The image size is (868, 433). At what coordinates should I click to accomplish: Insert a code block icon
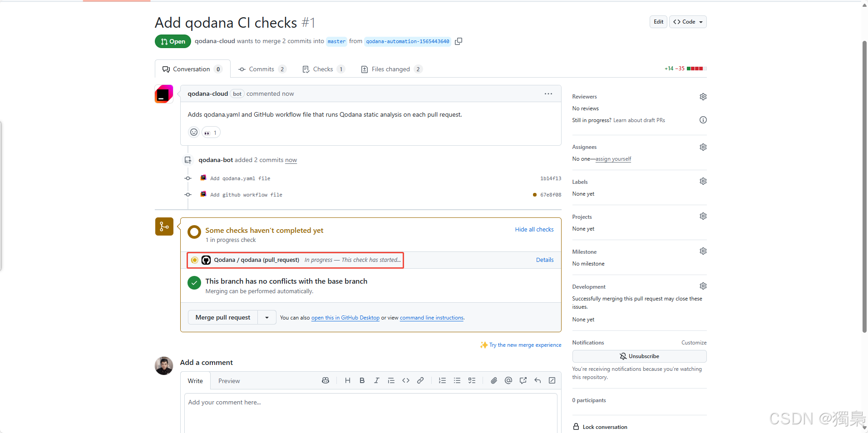406,380
